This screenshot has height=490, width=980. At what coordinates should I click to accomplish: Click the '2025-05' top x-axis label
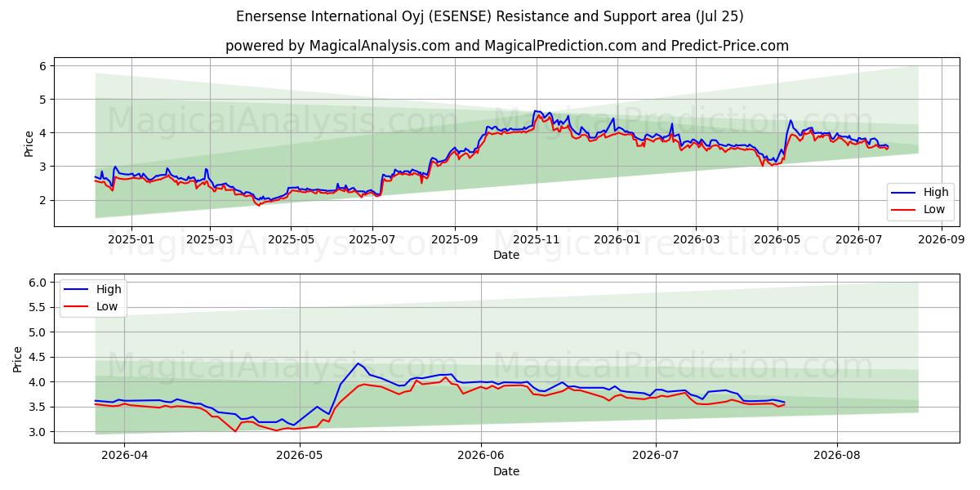tap(292, 240)
